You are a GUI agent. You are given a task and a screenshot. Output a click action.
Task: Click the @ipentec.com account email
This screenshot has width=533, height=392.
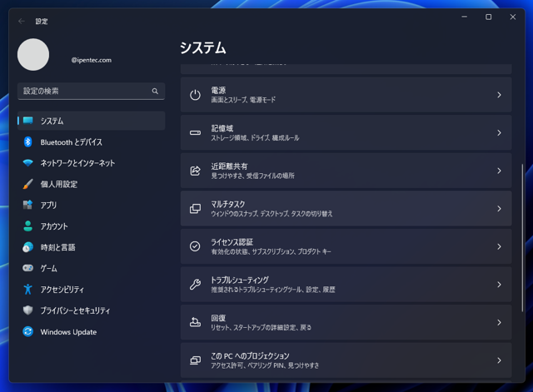91,60
